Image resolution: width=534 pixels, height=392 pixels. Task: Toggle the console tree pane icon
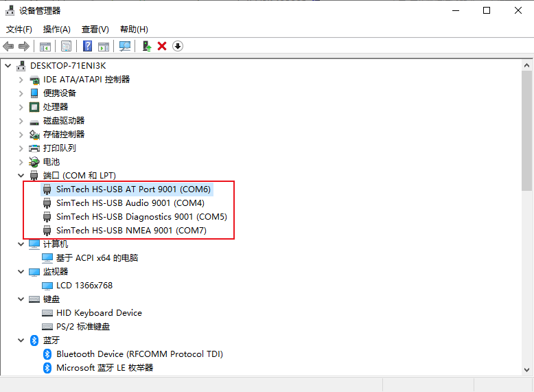(x=45, y=46)
